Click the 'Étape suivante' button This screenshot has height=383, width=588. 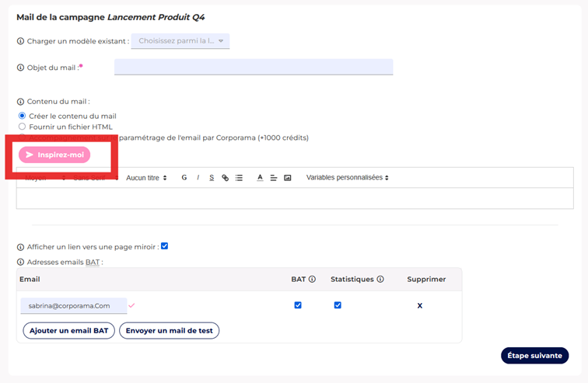coord(534,355)
